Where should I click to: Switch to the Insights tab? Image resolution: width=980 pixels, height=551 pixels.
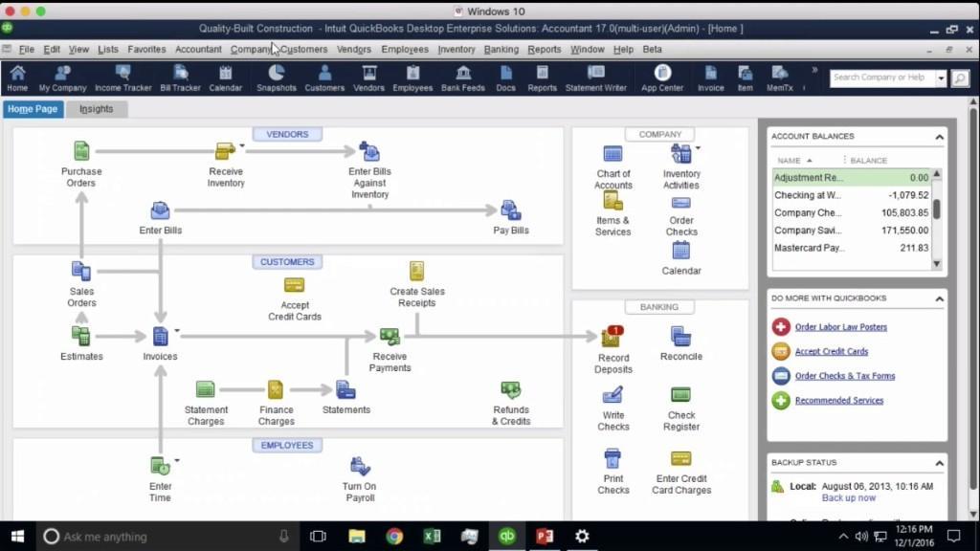point(97,109)
